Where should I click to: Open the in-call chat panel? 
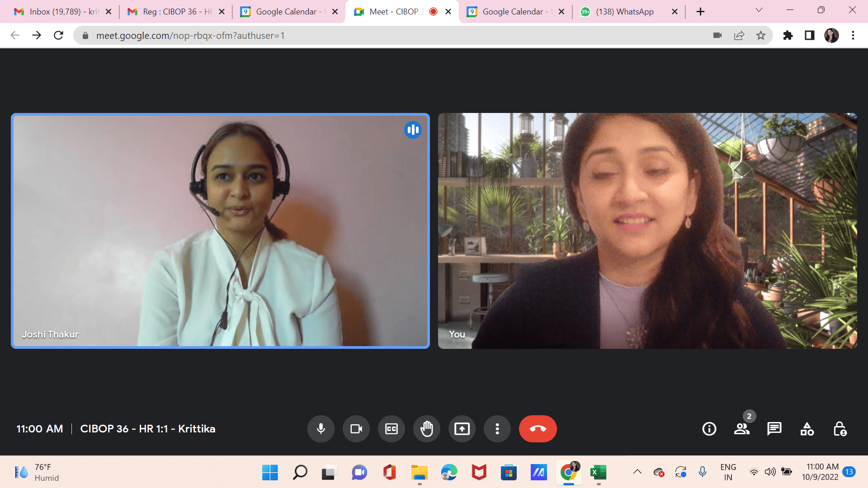(x=774, y=429)
